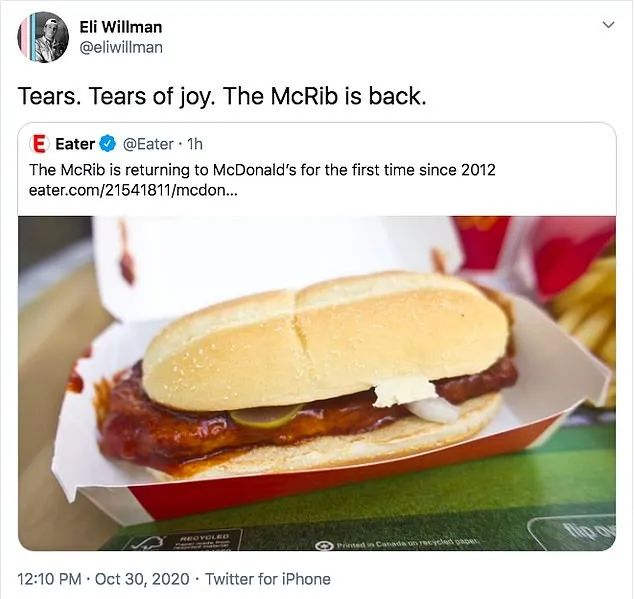
Task: Click the Eli Willman display name
Action: (x=120, y=27)
